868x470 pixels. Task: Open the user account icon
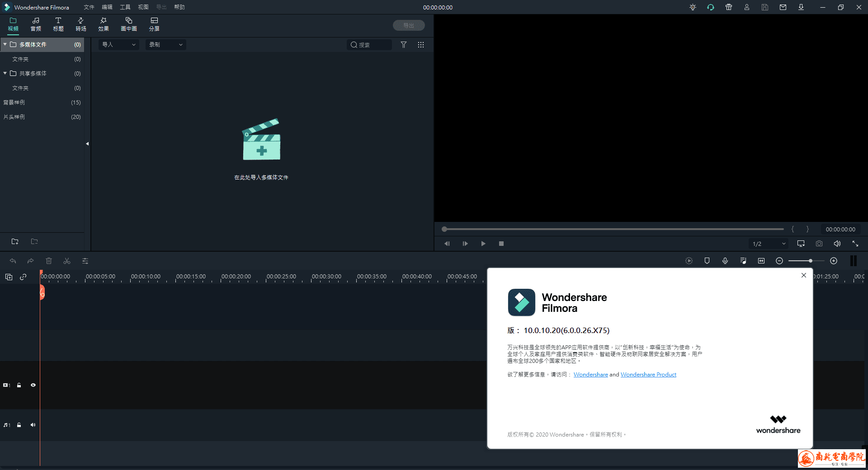pyautogui.click(x=747, y=7)
